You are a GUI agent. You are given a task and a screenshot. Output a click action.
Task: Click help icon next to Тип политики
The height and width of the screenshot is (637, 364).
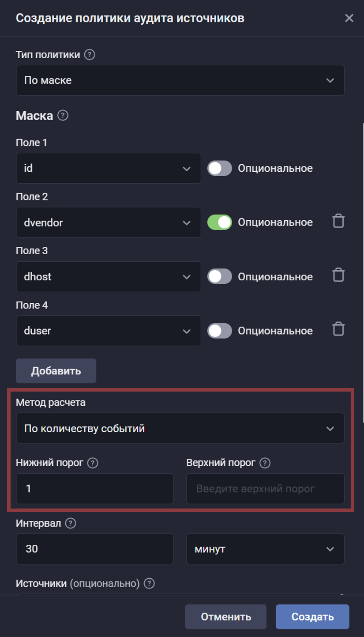click(x=90, y=55)
